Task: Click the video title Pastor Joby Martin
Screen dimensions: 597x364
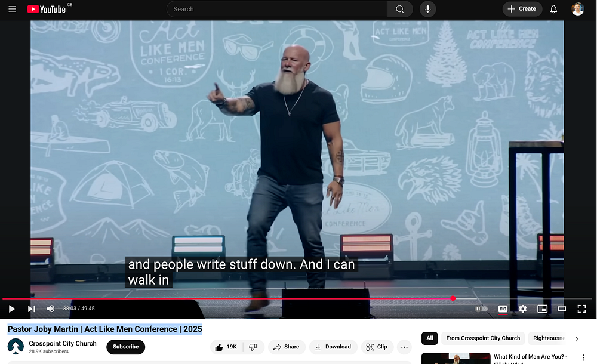Action: [104, 329]
